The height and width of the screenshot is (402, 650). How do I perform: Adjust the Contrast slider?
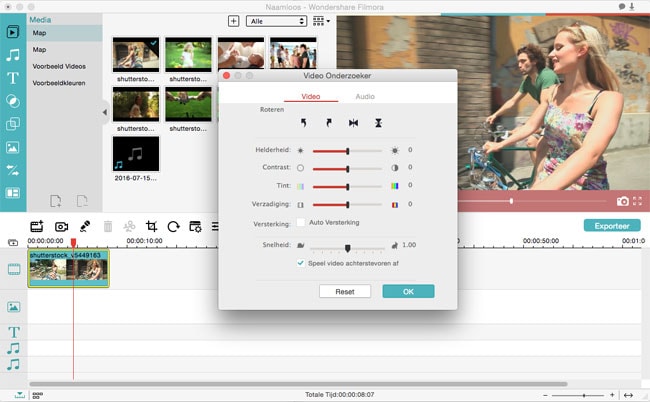pos(347,169)
